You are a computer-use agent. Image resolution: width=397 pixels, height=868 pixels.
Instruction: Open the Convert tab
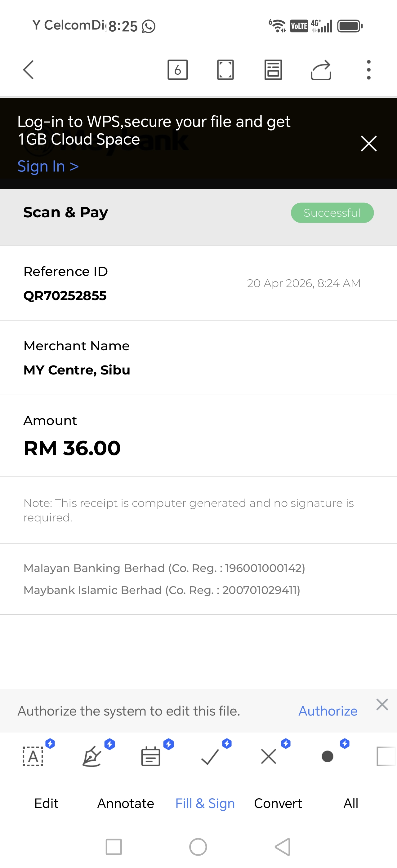click(x=278, y=804)
